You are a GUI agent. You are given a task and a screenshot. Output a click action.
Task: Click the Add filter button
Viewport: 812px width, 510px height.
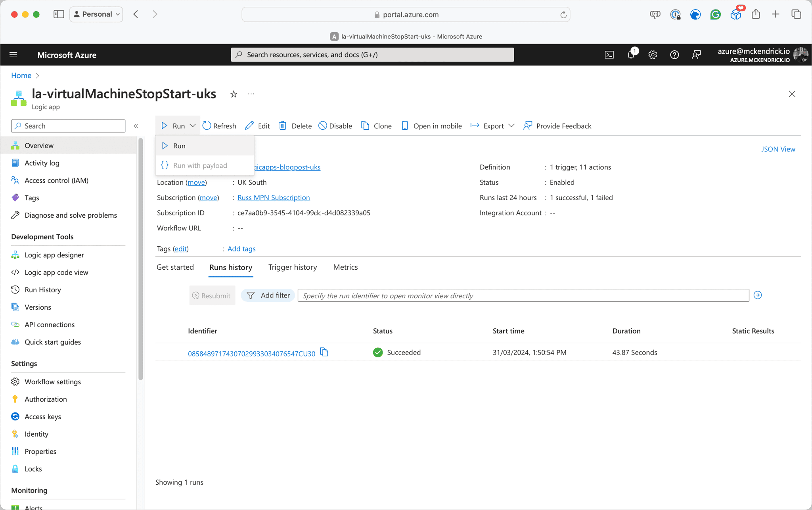[x=268, y=295]
